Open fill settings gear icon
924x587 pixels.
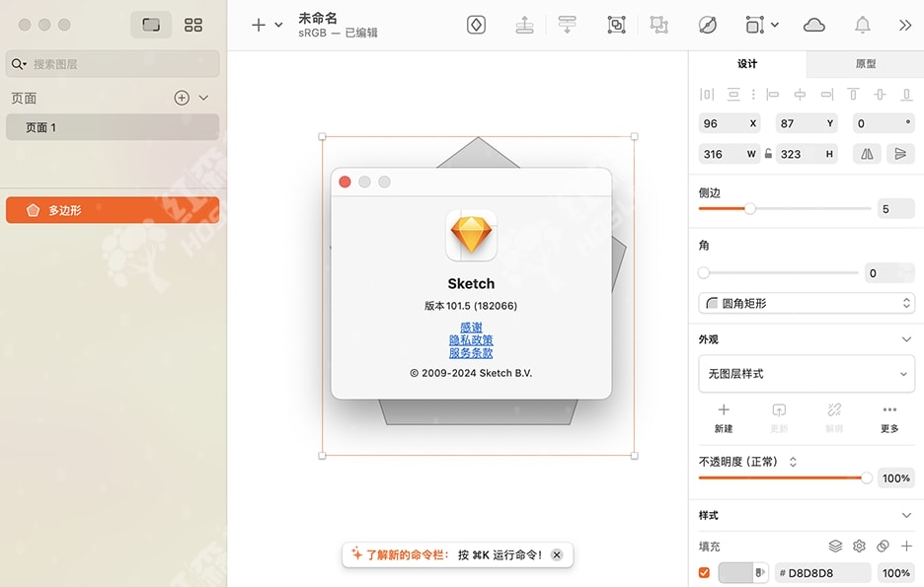[859, 546]
